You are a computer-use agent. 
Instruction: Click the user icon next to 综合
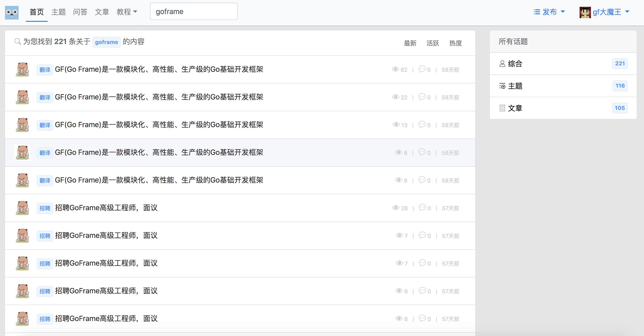click(502, 64)
